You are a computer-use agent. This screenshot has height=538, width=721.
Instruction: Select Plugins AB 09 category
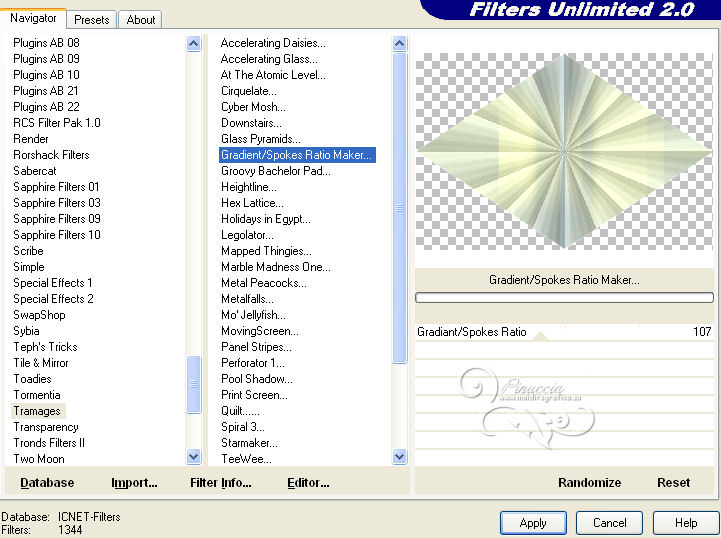point(46,59)
